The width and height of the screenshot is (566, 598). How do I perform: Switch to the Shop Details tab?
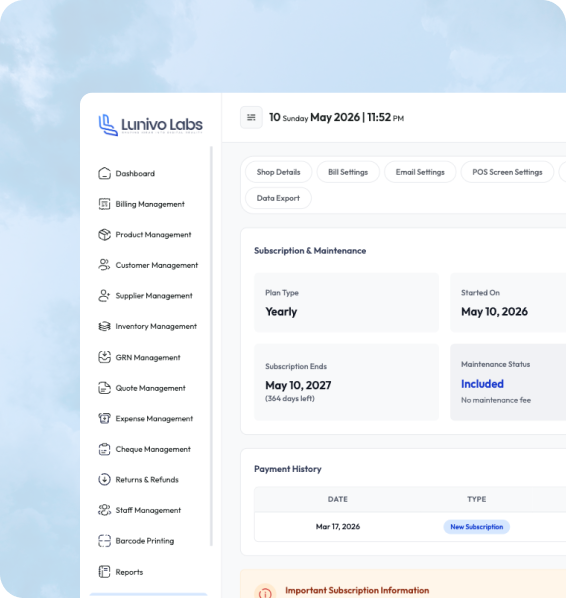[x=278, y=172]
